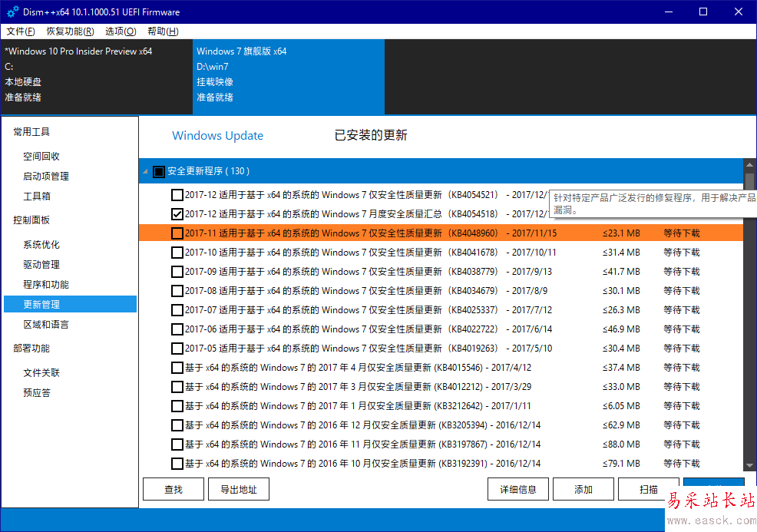Check the KB4025337 update checkbox

pyautogui.click(x=177, y=310)
